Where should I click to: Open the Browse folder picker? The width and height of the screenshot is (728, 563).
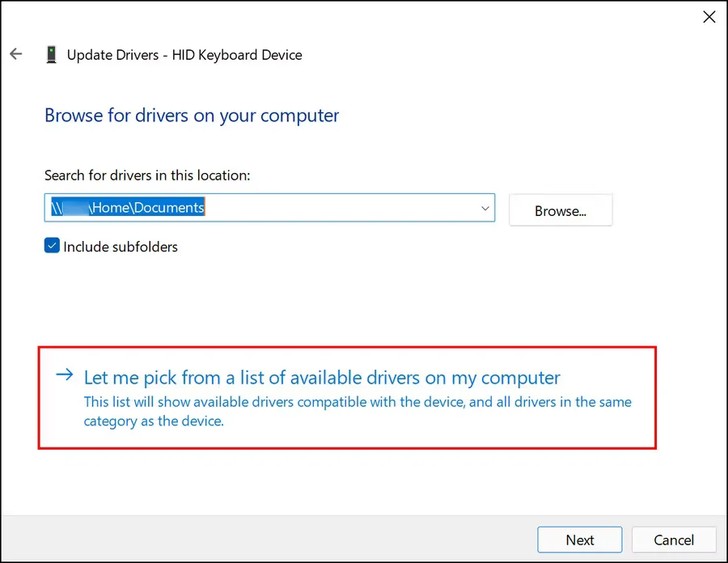(560, 210)
